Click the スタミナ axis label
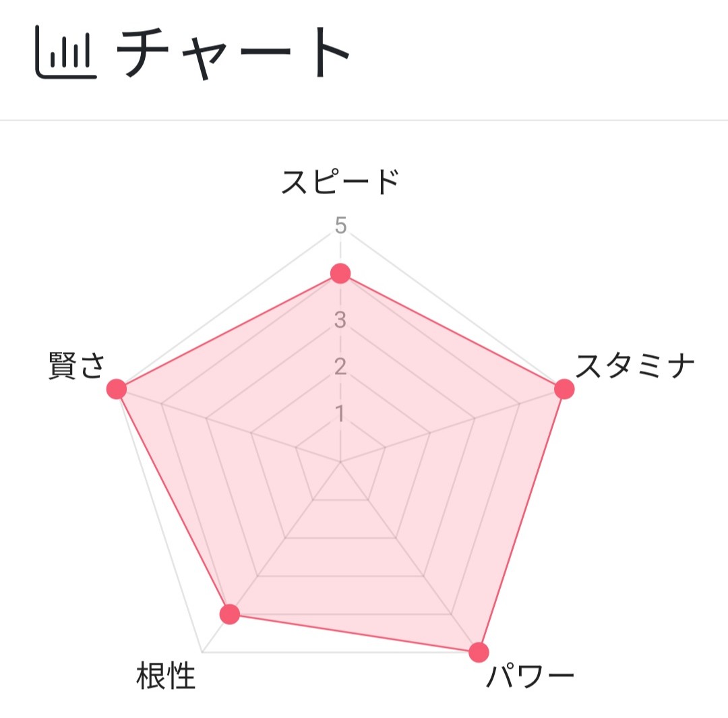The image size is (728, 718). [x=636, y=365]
